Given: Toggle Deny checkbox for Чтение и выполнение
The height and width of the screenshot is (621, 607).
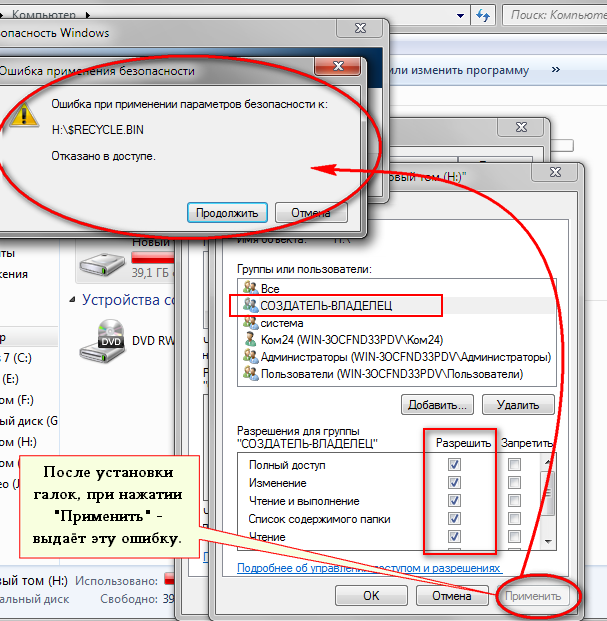Looking at the screenshot, I should [514, 501].
